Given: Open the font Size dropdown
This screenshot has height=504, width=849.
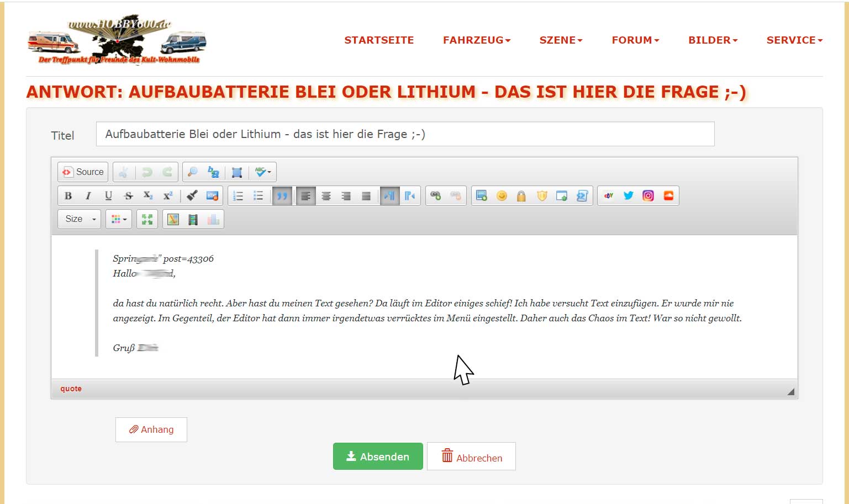Looking at the screenshot, I should 80,219.
